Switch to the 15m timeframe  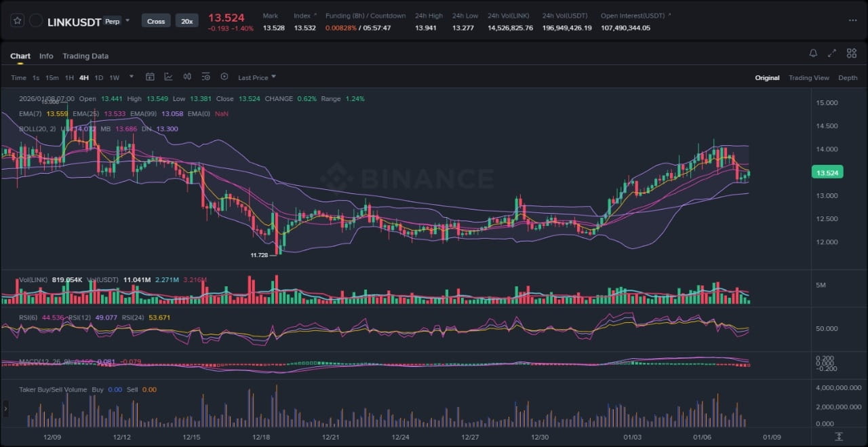[x=52, y=78]
